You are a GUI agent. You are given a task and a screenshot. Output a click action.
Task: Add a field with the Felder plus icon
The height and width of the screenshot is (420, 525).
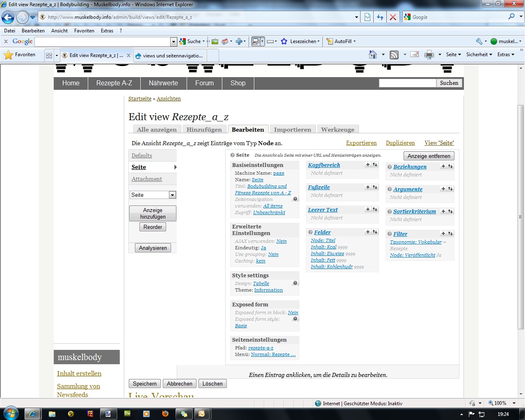pos(368,232)
